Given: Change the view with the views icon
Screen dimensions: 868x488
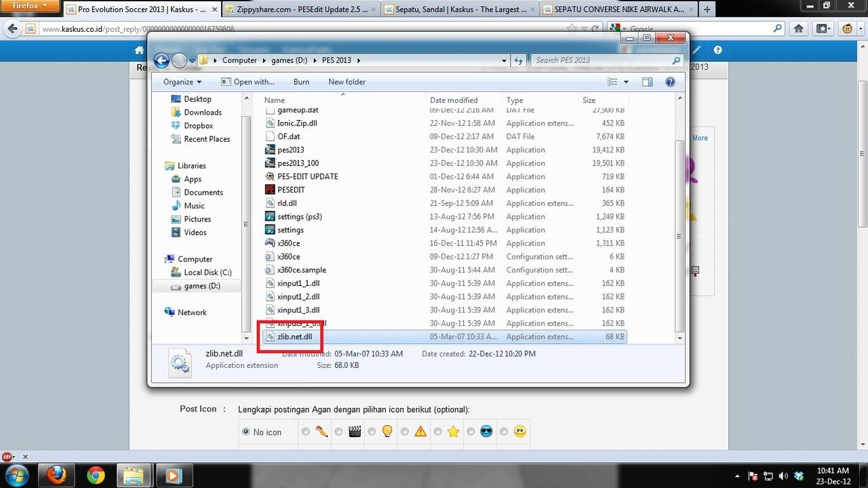Looking at the screenshot, I should point(612,82).
